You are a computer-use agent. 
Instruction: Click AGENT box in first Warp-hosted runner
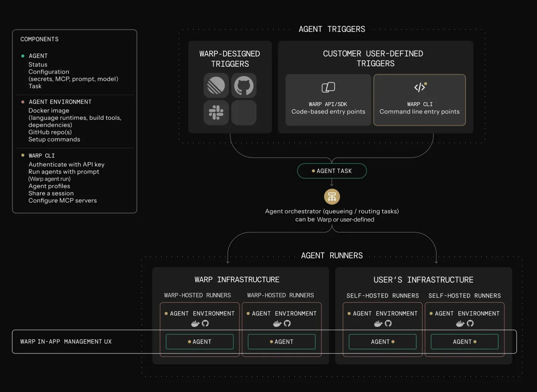point(200,342)
